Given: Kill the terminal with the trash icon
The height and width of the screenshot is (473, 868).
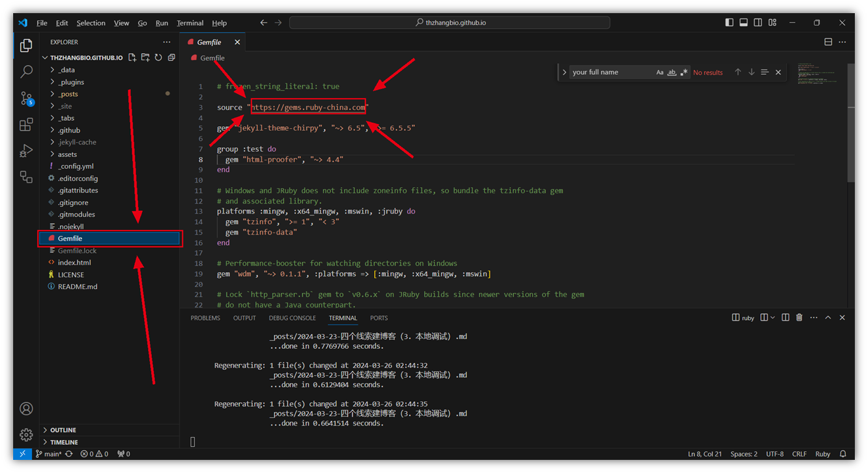Looking at the screenshot, I should 799,318.
